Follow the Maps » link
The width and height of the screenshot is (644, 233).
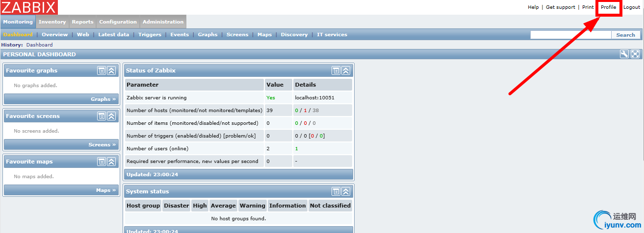tap(106, 190)
